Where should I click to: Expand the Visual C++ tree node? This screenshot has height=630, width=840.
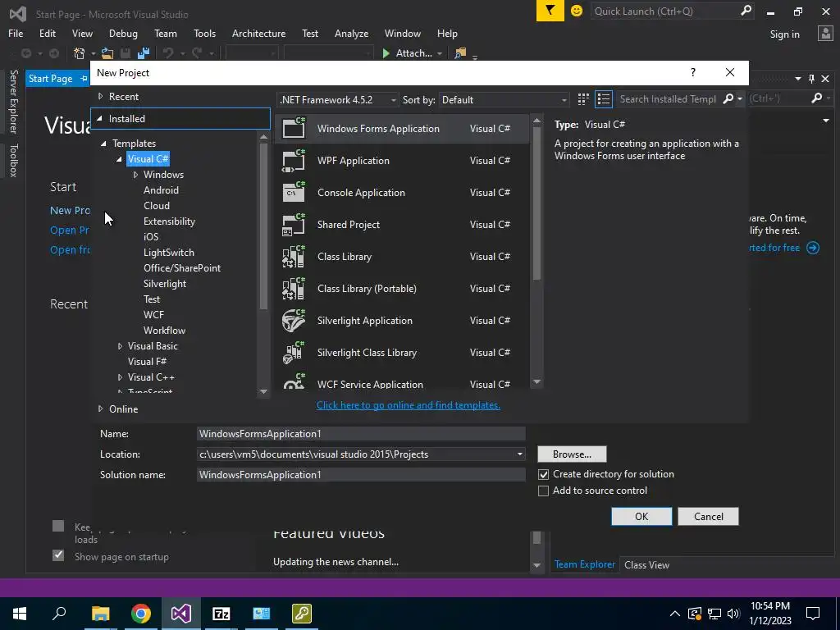pyautogui.click(x=120, y=377)
